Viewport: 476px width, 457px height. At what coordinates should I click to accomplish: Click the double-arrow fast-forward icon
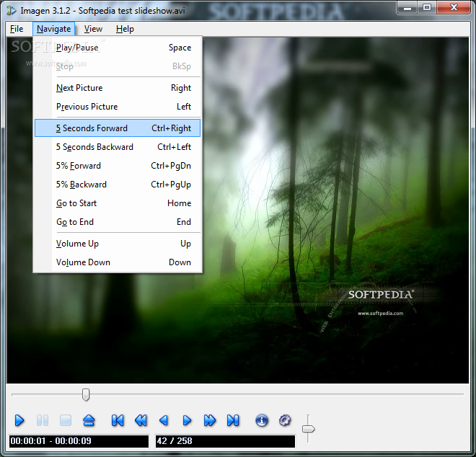(210, 420)
